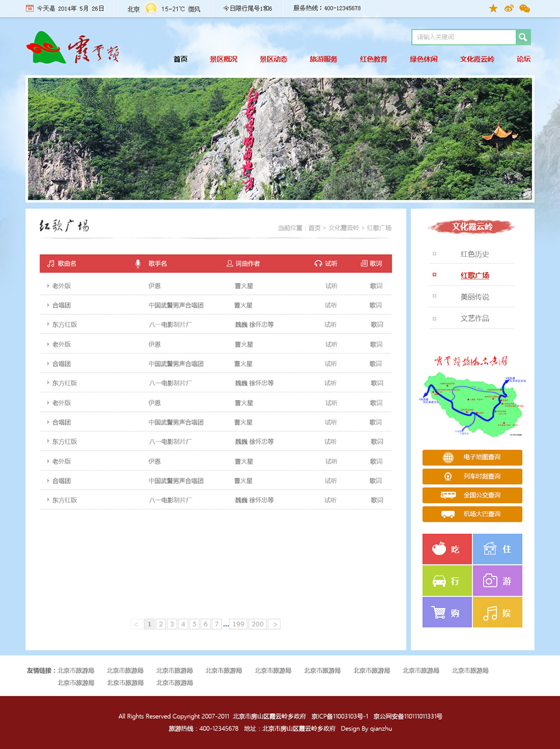The width and height of the screenshot is (560, 749).
Task: Click the red 吃 food tile
Action: pos(447,549)
